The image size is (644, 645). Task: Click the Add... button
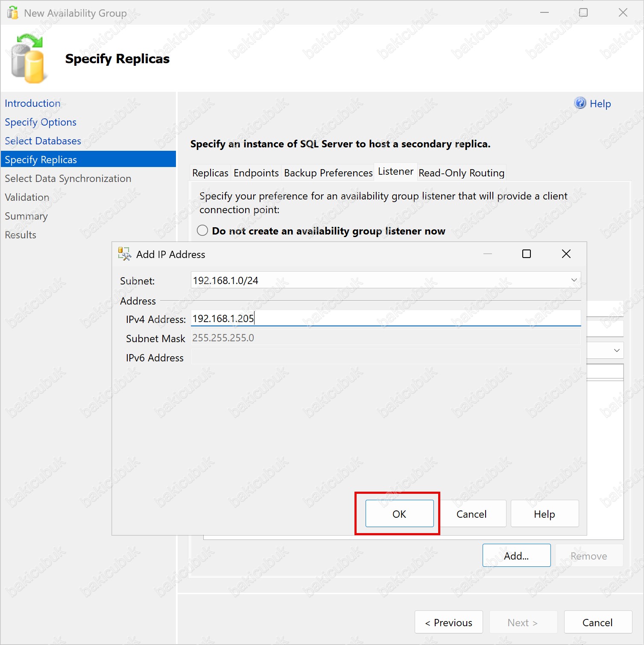pos(516,556)
